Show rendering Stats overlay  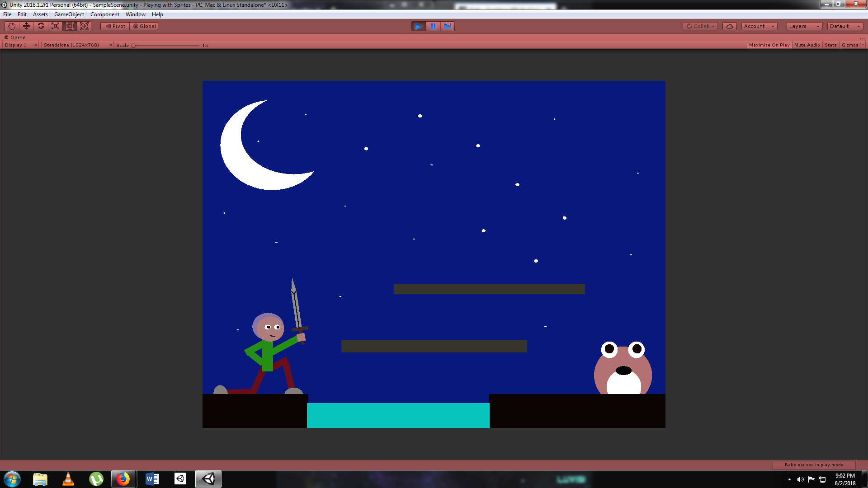[x=830, y=45]
